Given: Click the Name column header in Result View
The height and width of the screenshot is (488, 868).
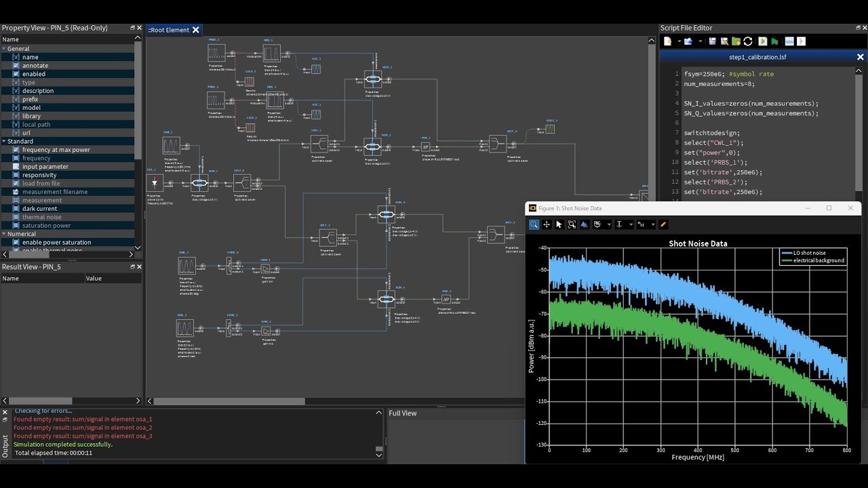Looking at the screenshot, I should coord(43,278).
